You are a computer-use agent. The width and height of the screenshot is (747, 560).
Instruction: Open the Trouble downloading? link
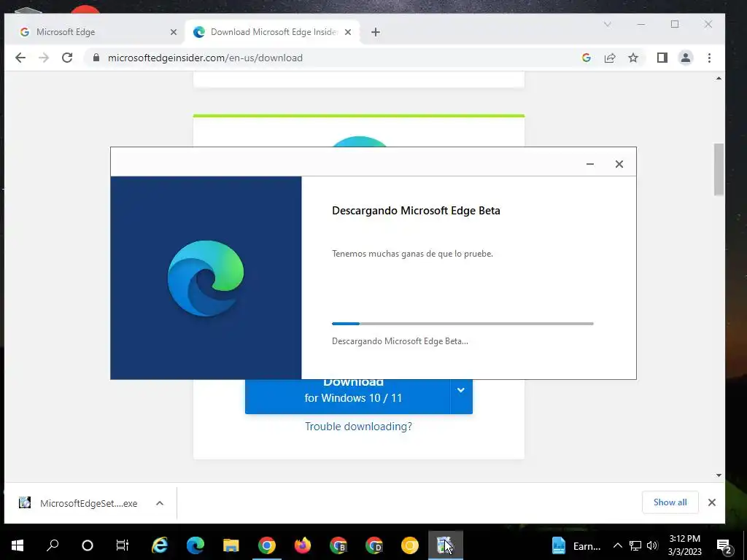click(x=358, y=426)
